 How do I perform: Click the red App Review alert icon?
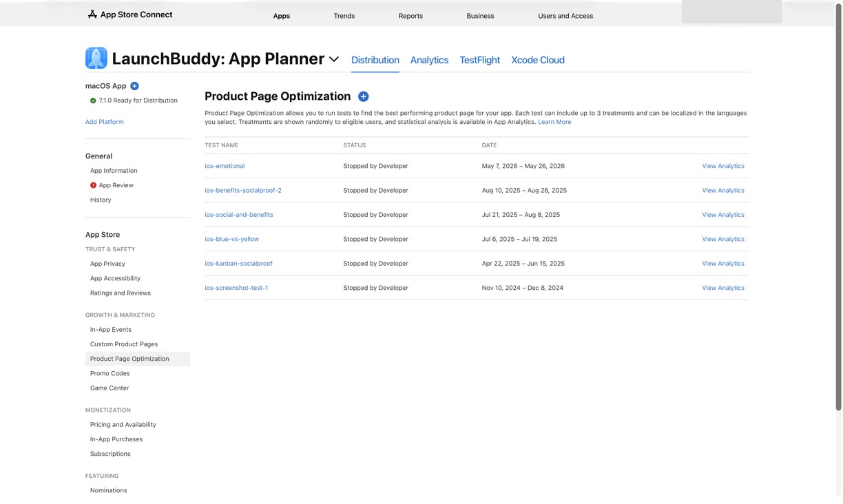93,185
